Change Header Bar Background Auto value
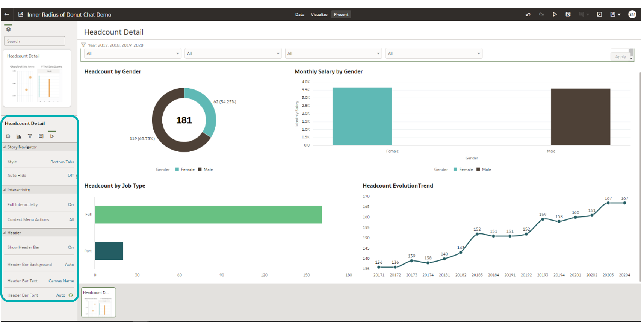The width and height of the screenshot is (644, 330). point(70,265)
